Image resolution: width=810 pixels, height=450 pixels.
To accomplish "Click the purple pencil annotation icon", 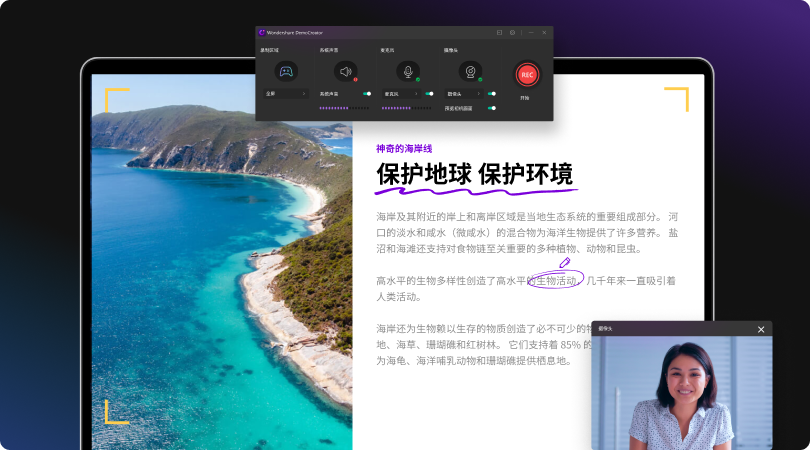I will [x=565, y=263].
